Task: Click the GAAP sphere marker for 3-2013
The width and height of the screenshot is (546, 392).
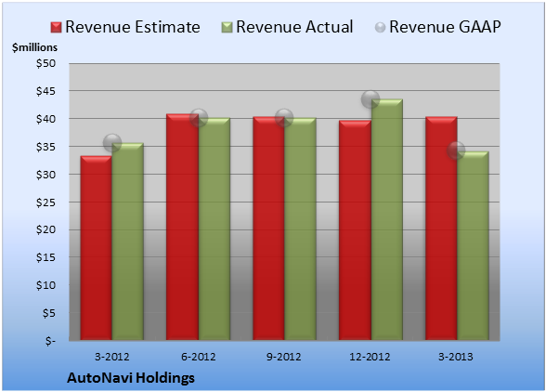Action: click(456, 150)
